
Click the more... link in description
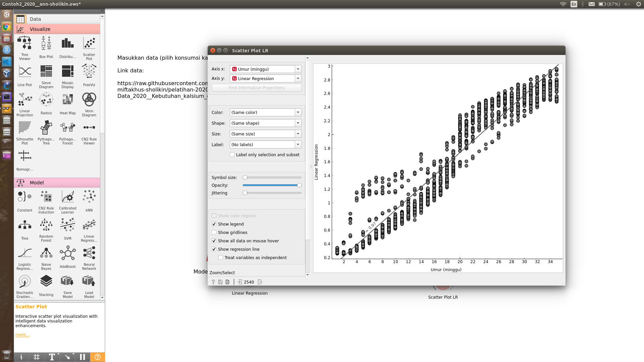(x=22, y=335)
